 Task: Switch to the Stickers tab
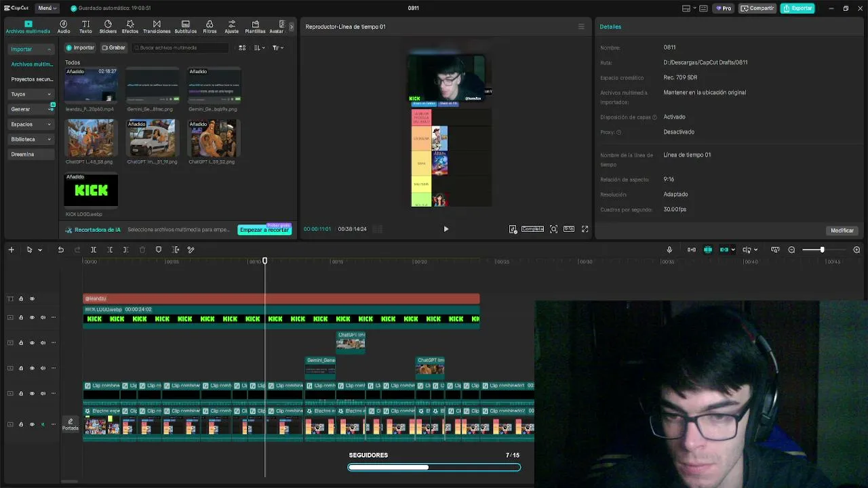[x=108, y=27]
